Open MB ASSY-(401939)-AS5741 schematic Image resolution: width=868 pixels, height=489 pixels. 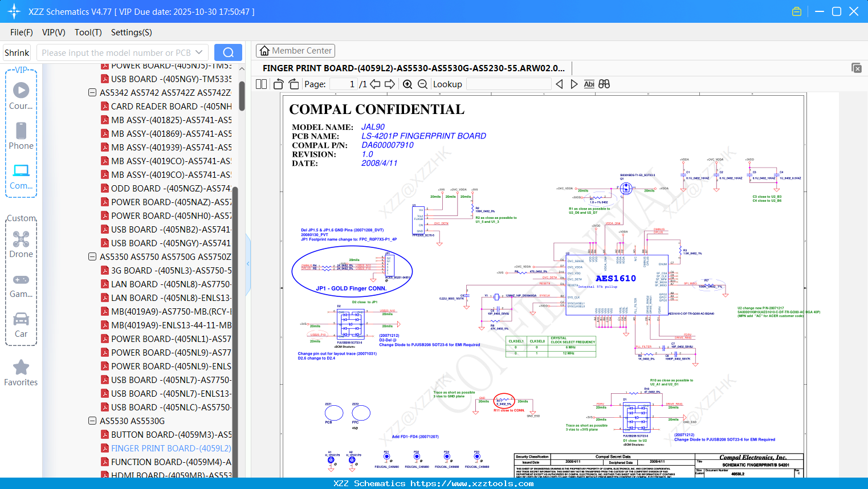pyautogui.click(x=171, y=147)
